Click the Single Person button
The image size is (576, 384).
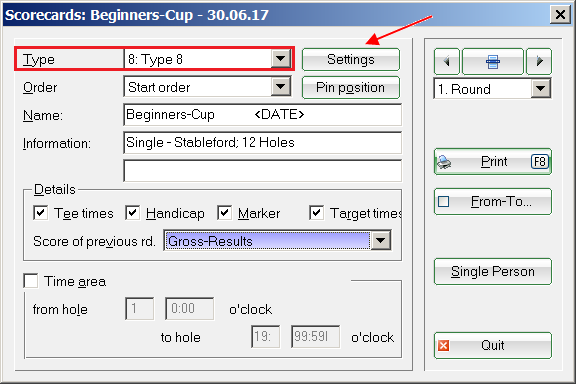(493, 272)
